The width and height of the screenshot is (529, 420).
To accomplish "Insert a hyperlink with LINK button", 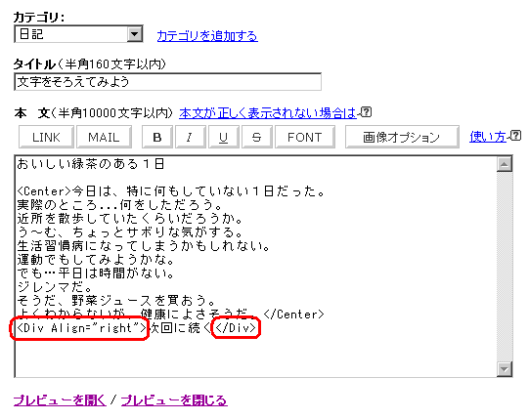I will [x=46, y=137].
